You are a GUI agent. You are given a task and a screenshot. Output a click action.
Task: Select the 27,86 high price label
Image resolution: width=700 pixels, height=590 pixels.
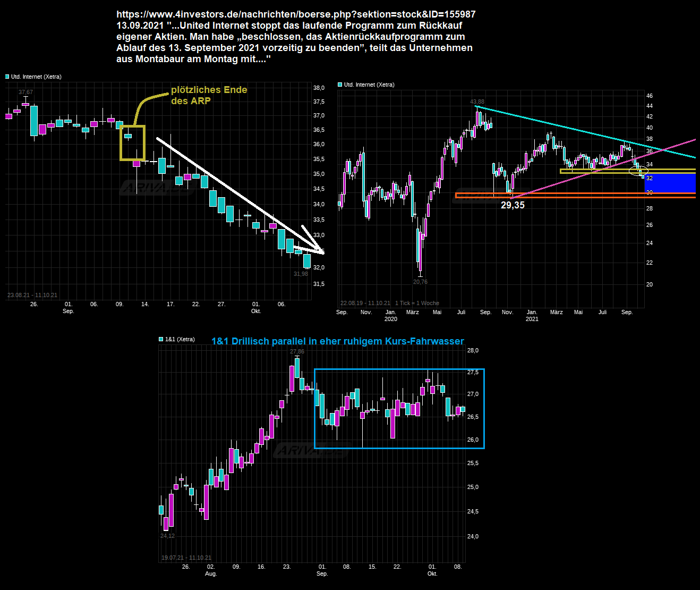(x=297, y=352)
